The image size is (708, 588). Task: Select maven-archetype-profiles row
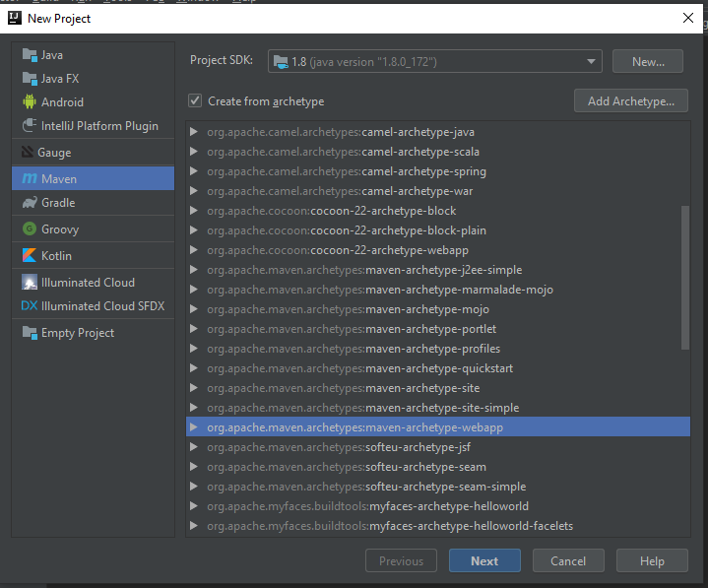tap(438, 349)
